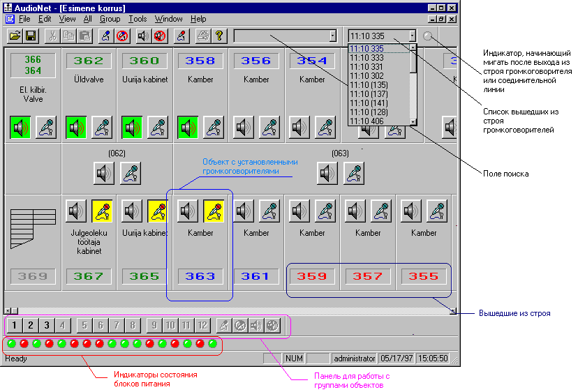Viewport: 585px width, 392px height.
Task: Click the Save floppy disk icon
Action: (x=31, y=36)
